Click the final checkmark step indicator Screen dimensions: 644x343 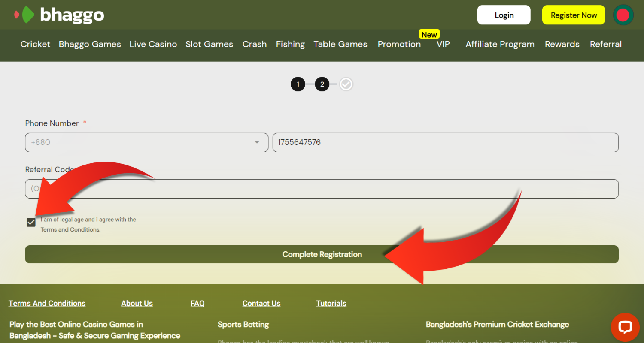346,84
